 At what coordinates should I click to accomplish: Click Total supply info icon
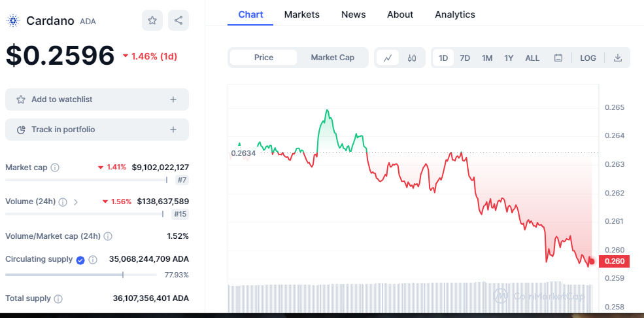tap(58, 298)
